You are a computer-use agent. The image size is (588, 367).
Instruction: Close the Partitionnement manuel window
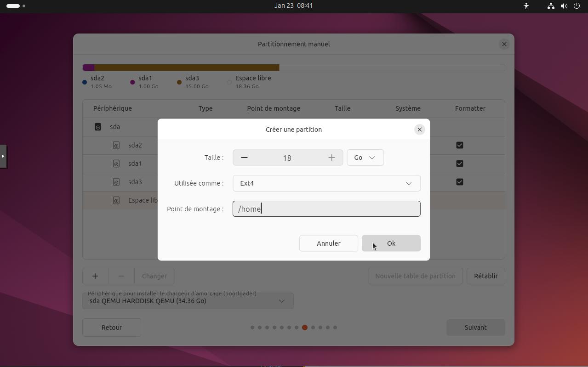504,44
